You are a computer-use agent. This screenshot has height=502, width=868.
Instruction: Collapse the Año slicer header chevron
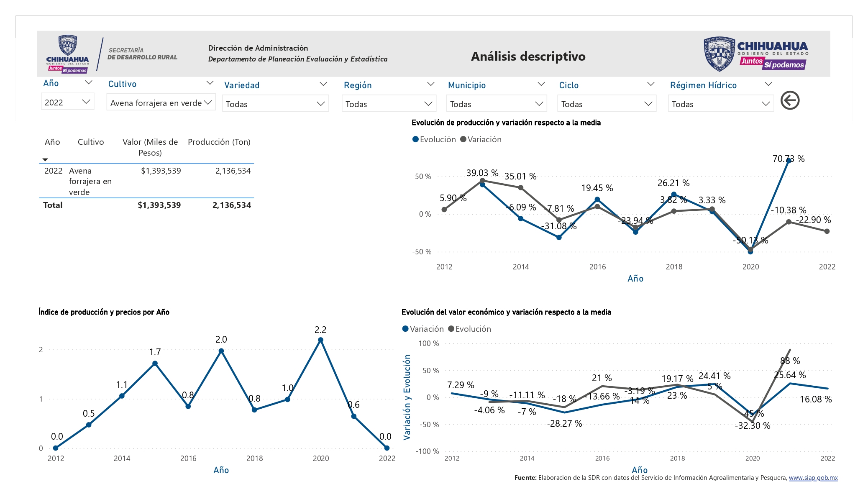click(89, 83)
